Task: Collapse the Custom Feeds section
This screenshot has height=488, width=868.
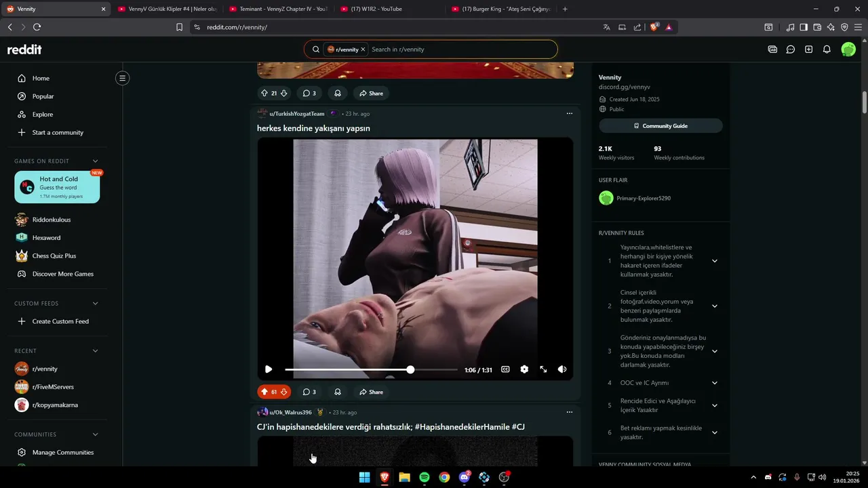Action: pyautogui.click(x=95, y=304)
